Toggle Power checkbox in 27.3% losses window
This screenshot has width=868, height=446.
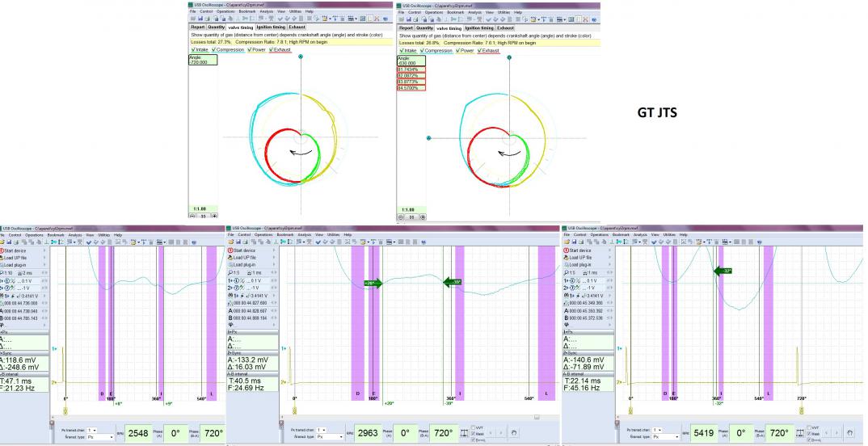tap(250, 50)
